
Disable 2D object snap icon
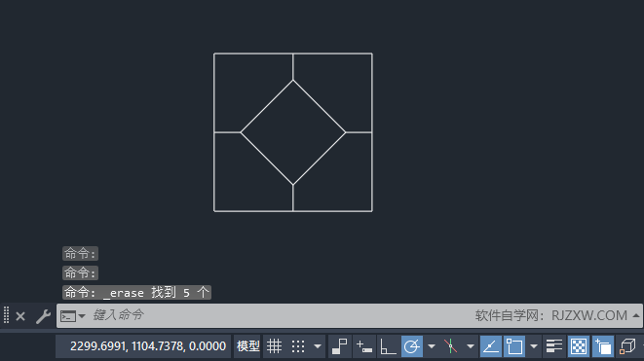pos(514,346)
